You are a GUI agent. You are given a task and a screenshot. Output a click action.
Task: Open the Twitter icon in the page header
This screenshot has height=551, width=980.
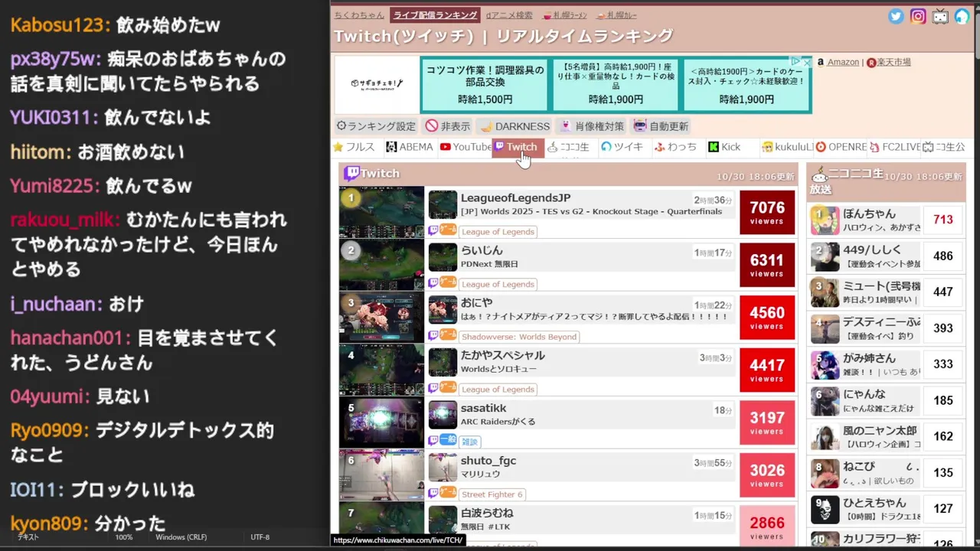(896, 16)
